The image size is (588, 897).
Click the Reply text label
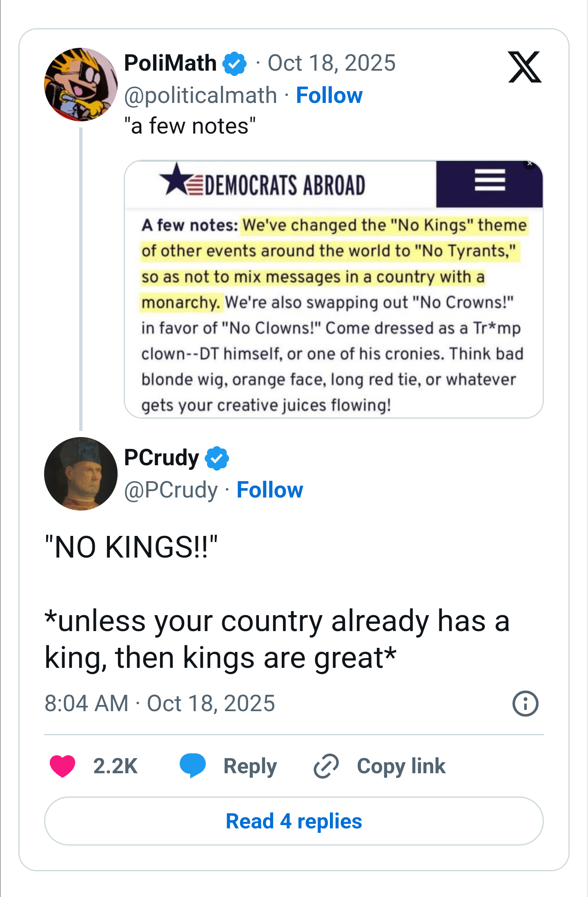(250, 766)
